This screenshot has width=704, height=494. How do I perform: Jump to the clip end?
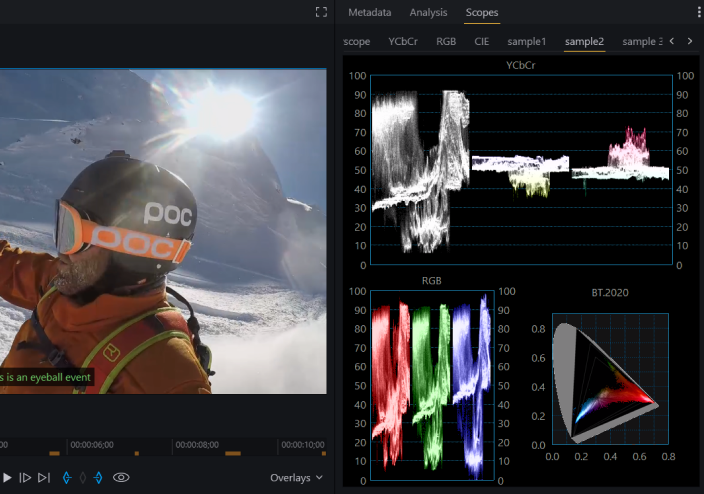(x=44, y=478)
